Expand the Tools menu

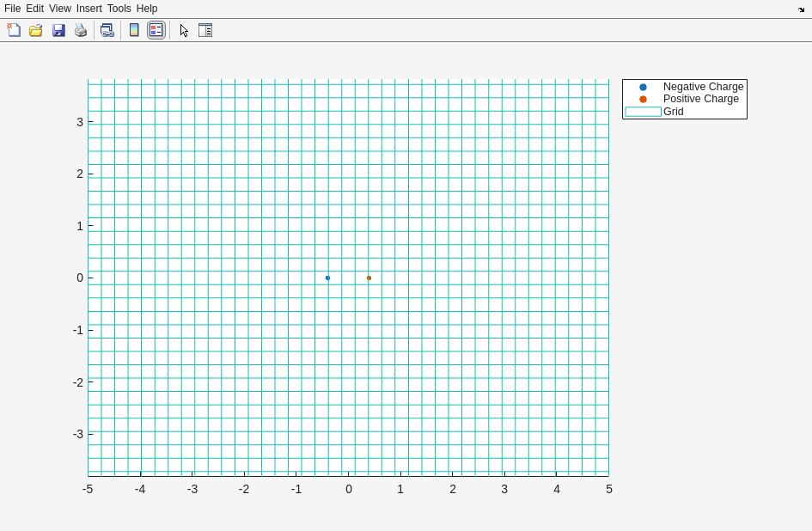coord(119,9)
